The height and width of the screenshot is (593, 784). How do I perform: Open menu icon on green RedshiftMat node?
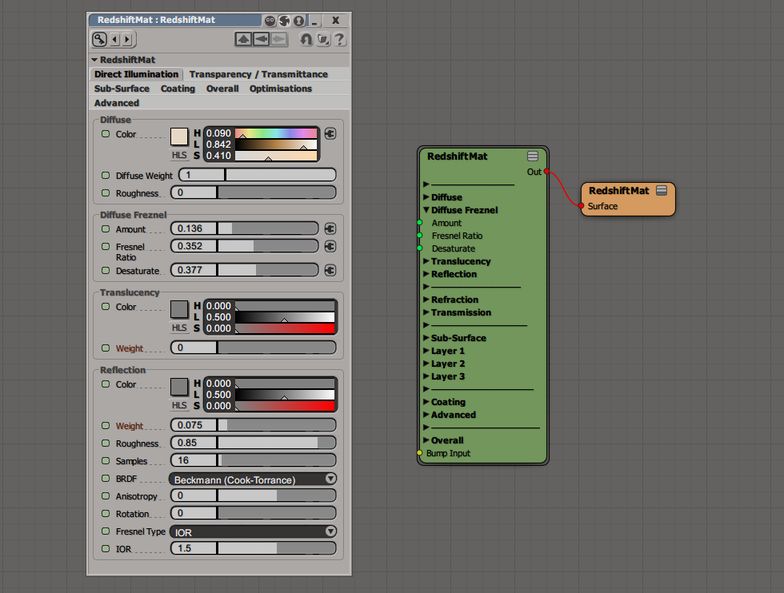(x=532, y=156)
